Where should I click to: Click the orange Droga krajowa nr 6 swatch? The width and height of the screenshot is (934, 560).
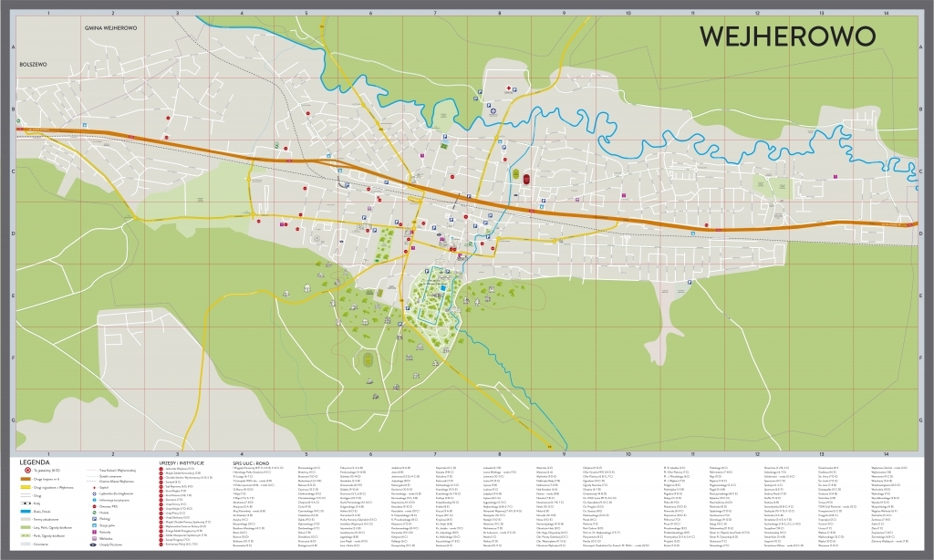[27, 479]
